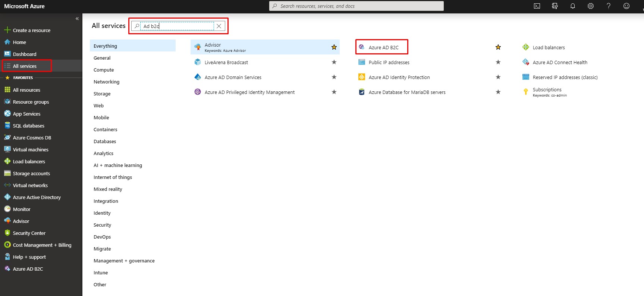Open Azure AD Identity Protection service
Viewport: 644px width, 296px height.
click(x=399, y=77)
